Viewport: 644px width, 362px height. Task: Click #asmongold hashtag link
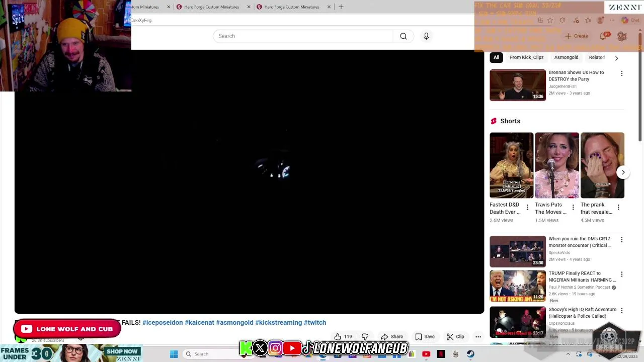pyautogui.click(x=234, y=322)
